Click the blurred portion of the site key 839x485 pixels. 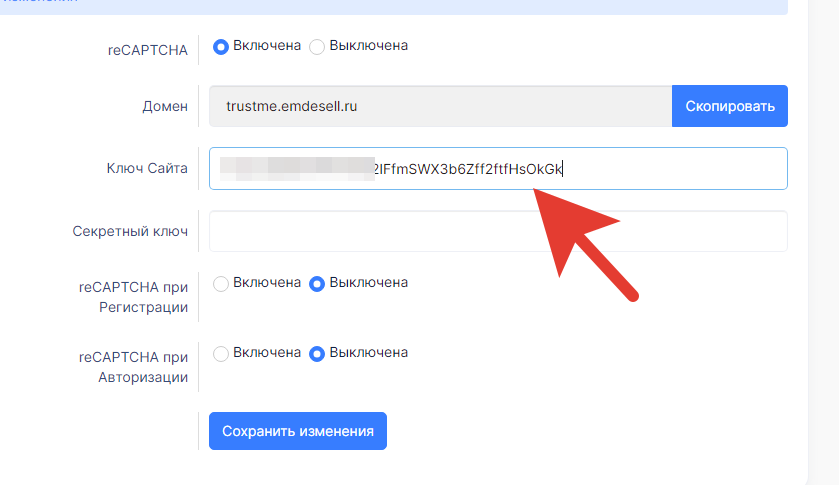296,168
